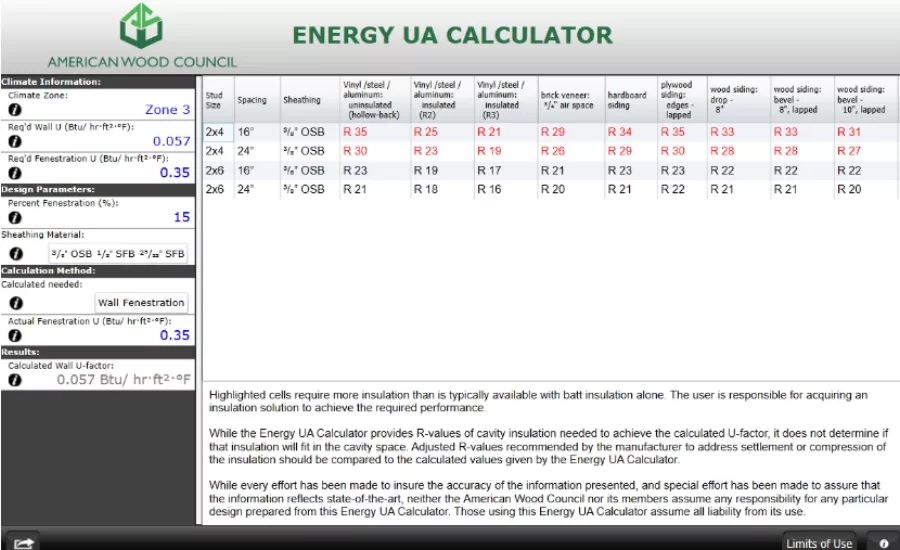This screenshot has height=550, width=900.
Task: Select the 2x4 cell in the 24" row
Action: pos(218,151)
